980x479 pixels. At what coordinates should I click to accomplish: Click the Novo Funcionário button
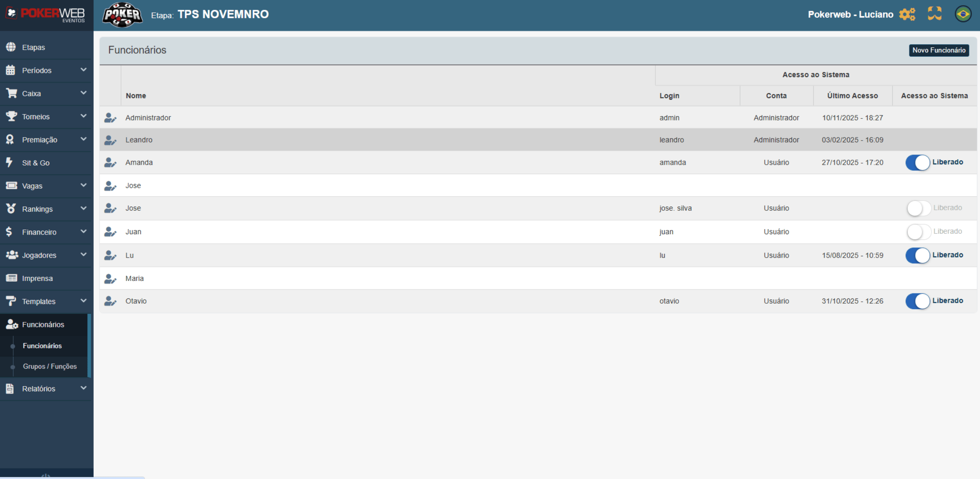coord(939,50)
